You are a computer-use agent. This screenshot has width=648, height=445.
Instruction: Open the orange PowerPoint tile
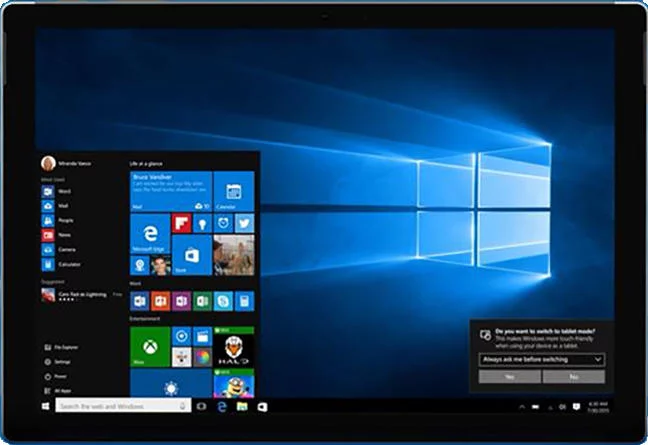160,301
